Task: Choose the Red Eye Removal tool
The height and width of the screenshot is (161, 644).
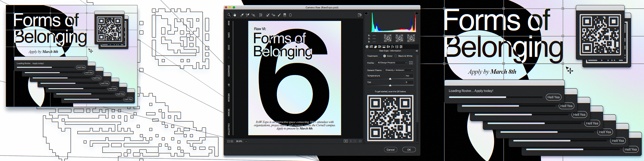Action: pyautogui.click(x=273, y=15)
